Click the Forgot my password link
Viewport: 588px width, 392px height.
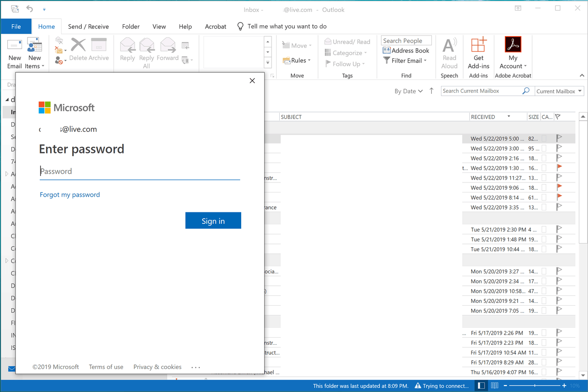pyautogui.click(x=70, y=194)
